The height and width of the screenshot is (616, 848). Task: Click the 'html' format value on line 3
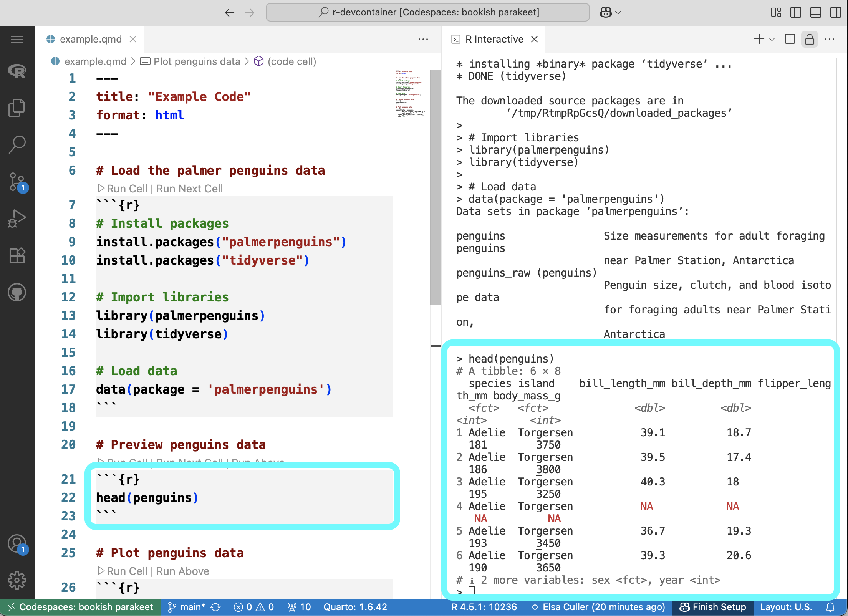(170, 115)
